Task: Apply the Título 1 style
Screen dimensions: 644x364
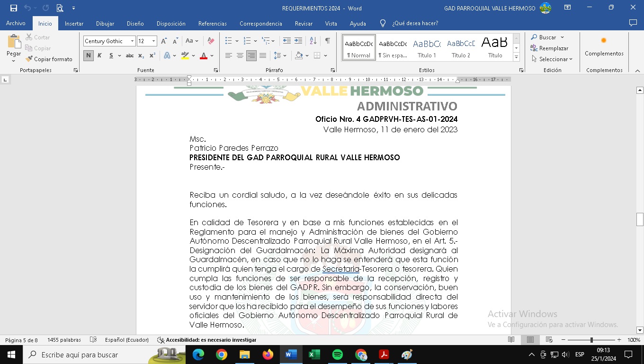Action: tap(427, 48)
